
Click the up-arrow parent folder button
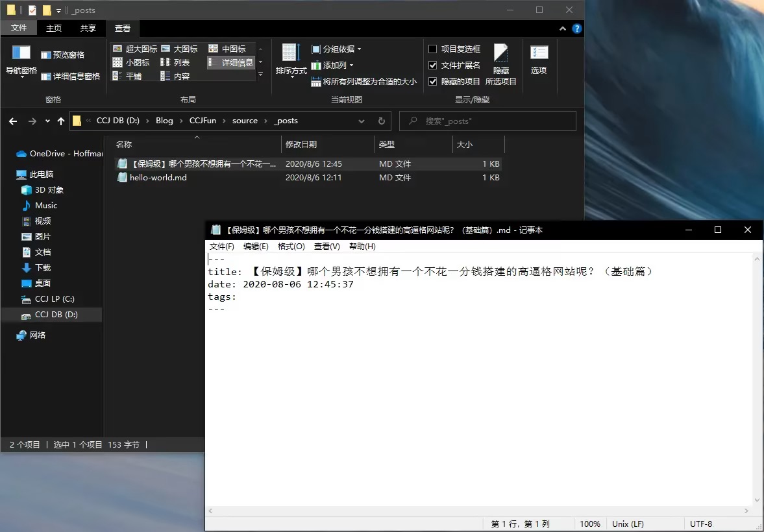[61, 121]
